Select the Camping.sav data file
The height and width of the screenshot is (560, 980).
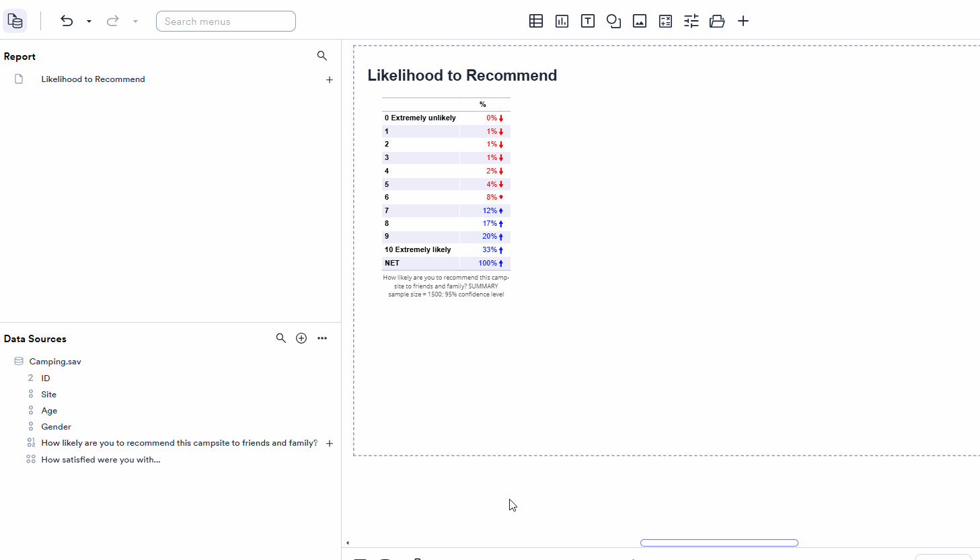[x=55, y=362]
